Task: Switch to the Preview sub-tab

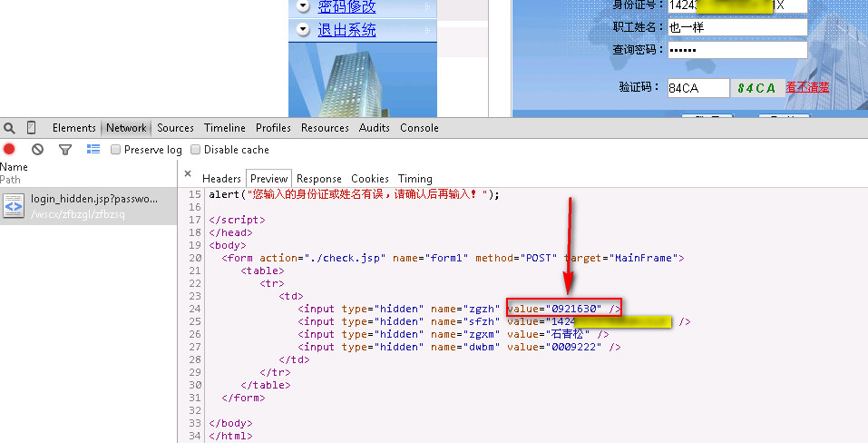Action: click(x=269, y=178)
